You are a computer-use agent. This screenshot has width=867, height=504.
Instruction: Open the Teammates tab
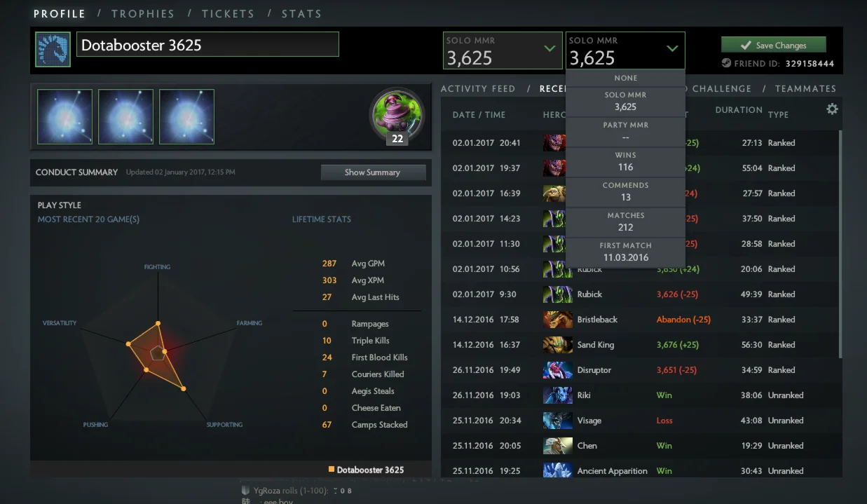(x=805, y=89)
